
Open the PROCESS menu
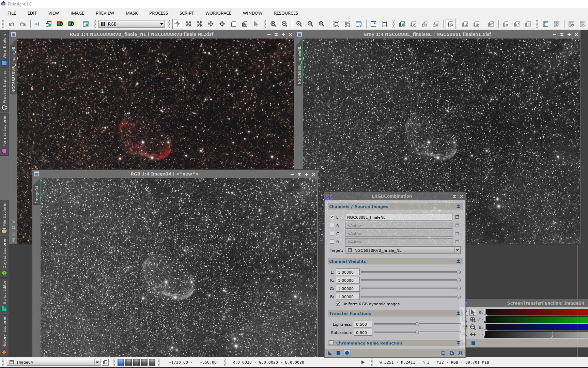(x=158, y=13)
